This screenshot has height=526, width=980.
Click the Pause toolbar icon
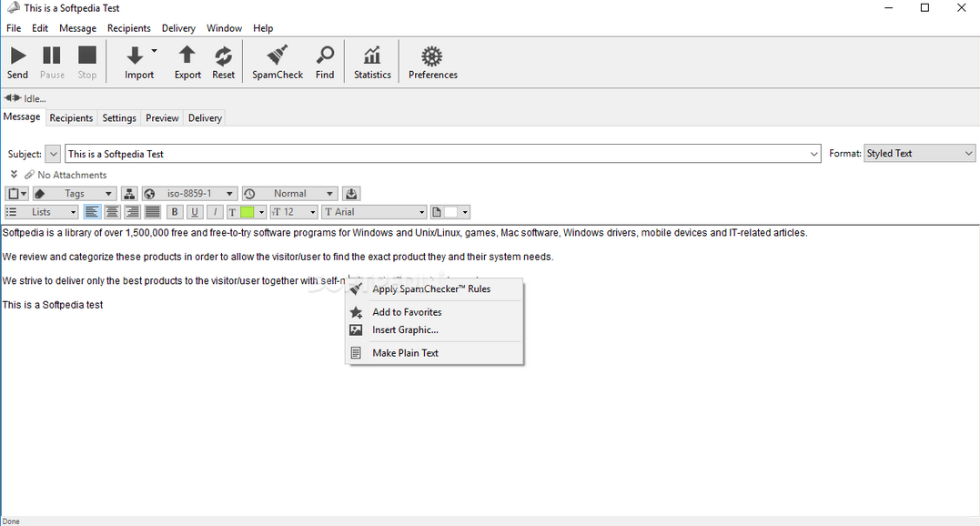pos(51,56)
